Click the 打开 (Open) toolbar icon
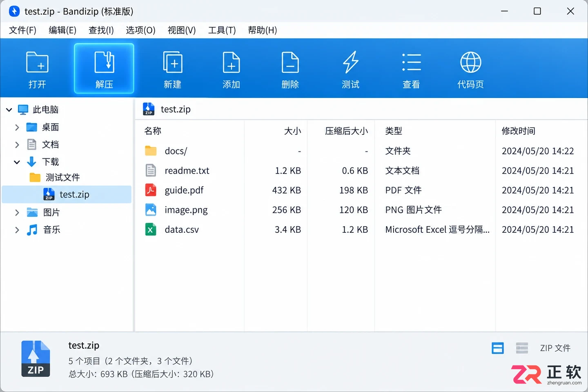588x392 pixels. click(37, 62)
